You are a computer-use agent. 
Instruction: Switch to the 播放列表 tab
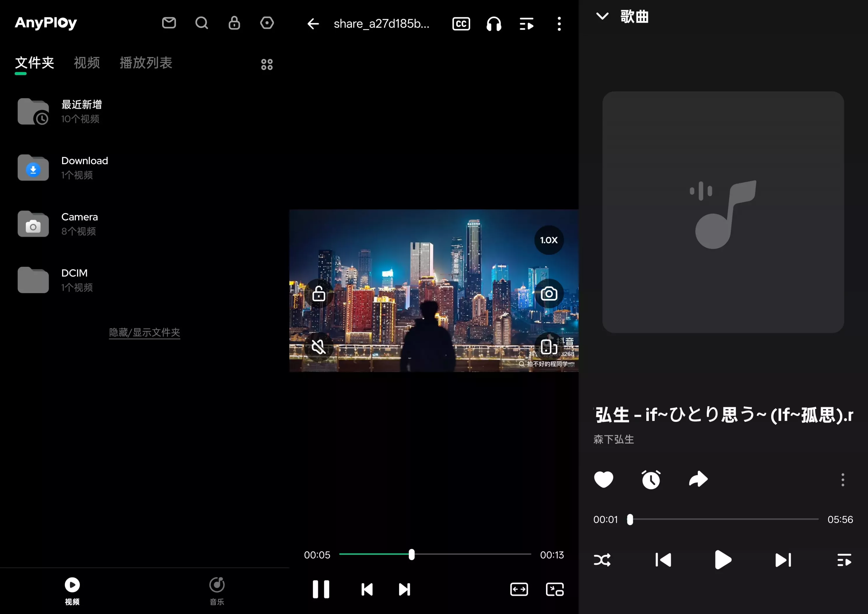146,63
